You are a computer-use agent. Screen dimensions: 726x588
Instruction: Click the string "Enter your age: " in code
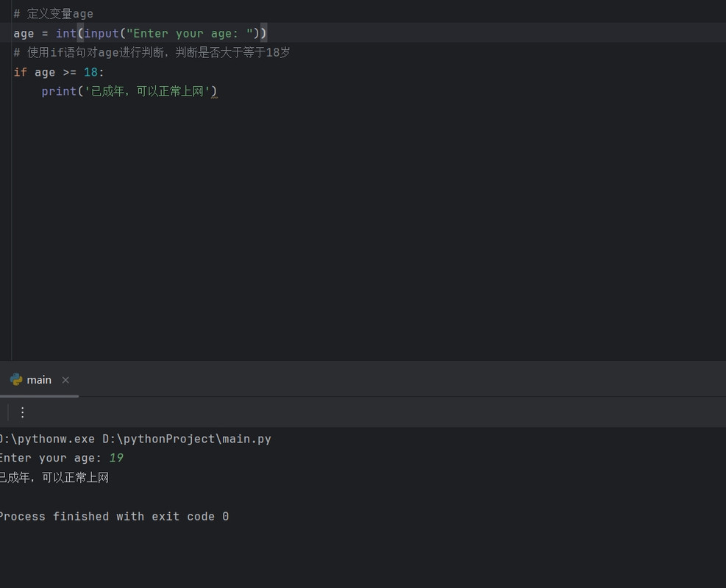tap(190, 33)
